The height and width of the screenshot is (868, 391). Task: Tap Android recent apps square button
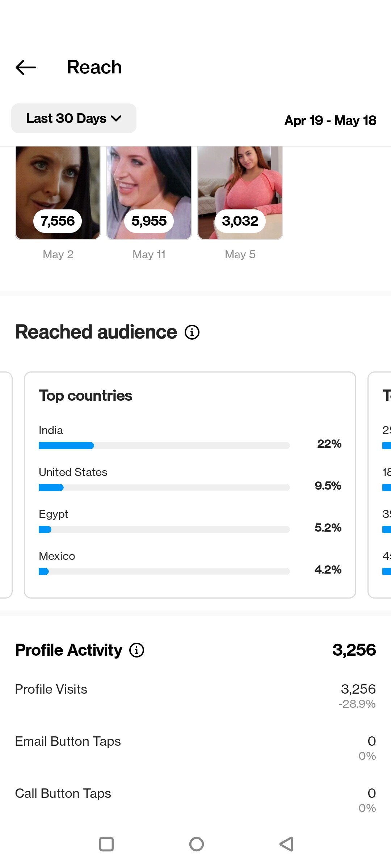(x=106, y=844)
